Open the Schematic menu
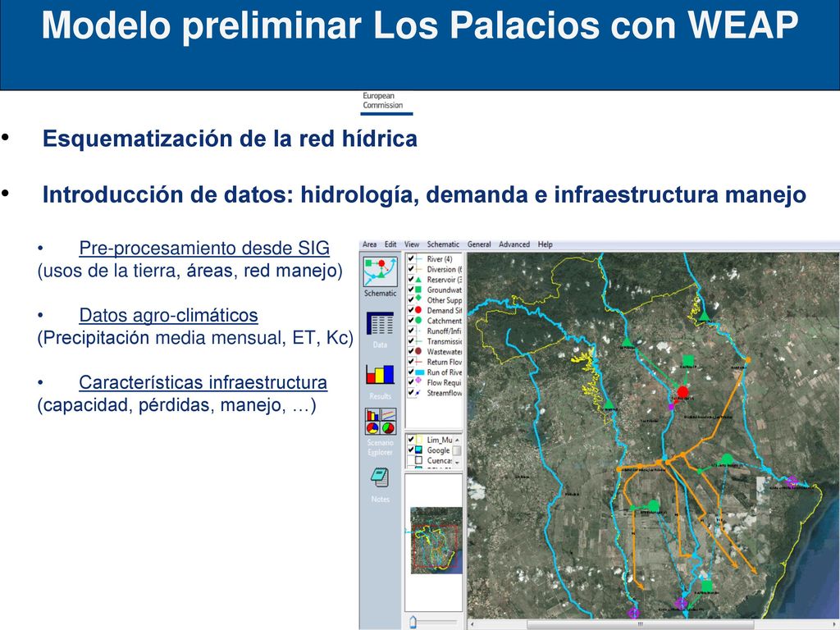Viewport: 840px width, 630px height. [x=443, y=244]
